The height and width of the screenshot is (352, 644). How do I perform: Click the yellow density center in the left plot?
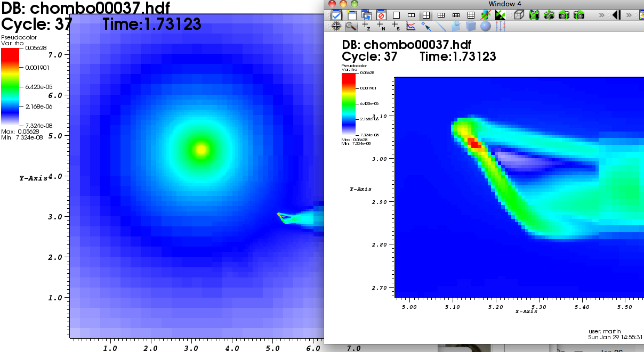click(200, 150)
